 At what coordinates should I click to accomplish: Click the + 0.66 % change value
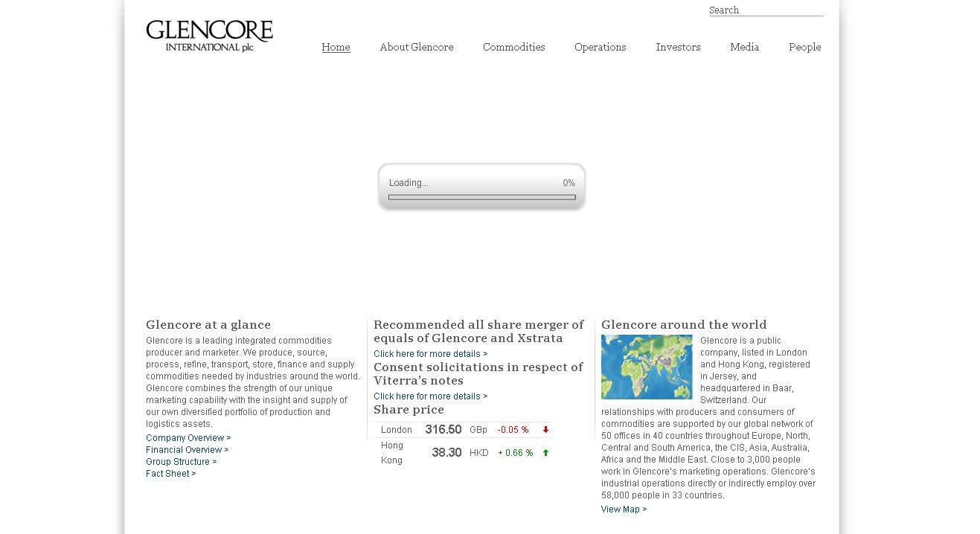516,453
